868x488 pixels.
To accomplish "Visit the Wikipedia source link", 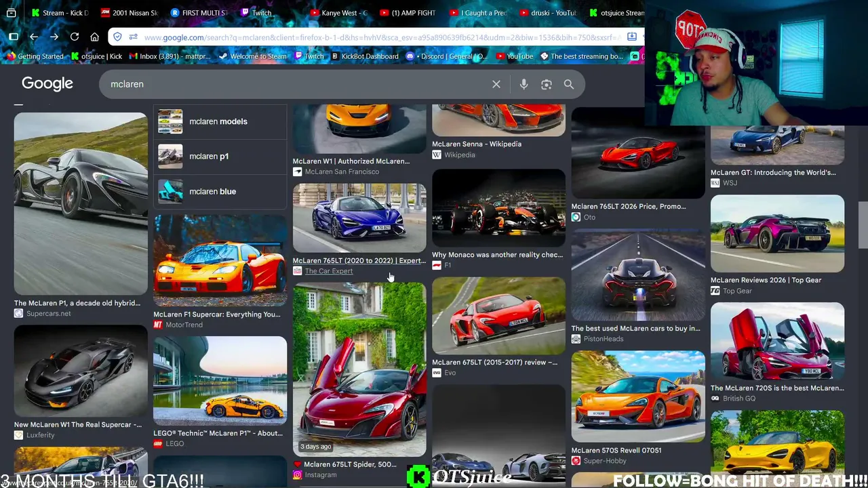I will point(454,155).
